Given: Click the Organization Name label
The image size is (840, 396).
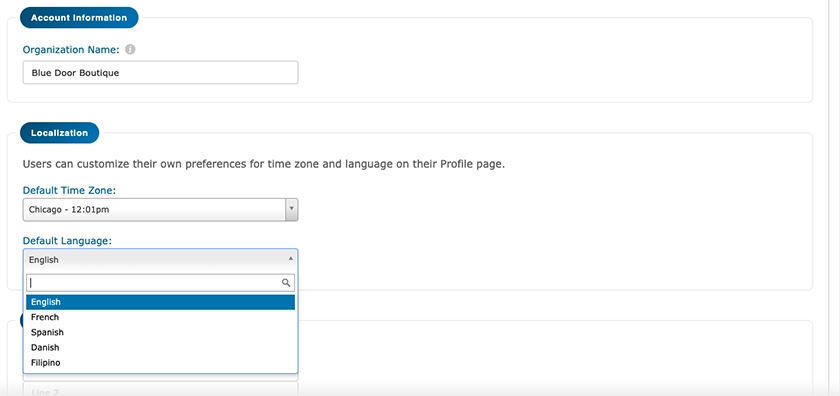Looking at the screenshot, I should (71, 49).
